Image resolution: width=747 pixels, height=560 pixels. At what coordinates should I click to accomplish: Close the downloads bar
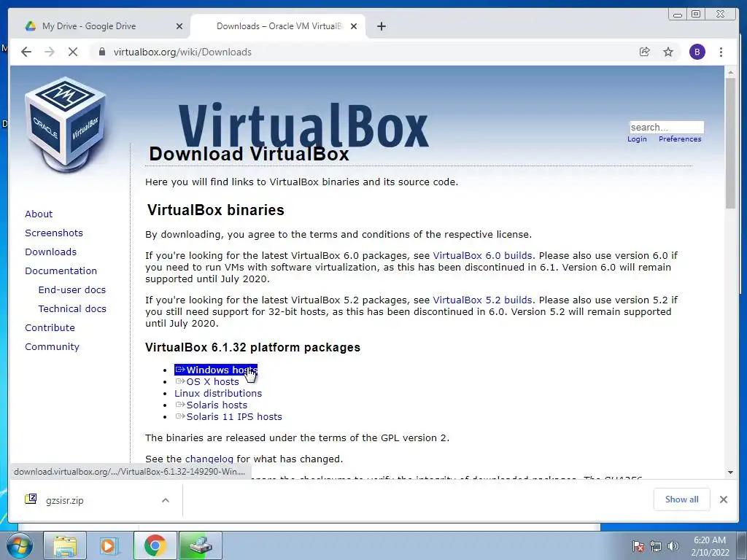pyautogui.click(x=724, y=499)
